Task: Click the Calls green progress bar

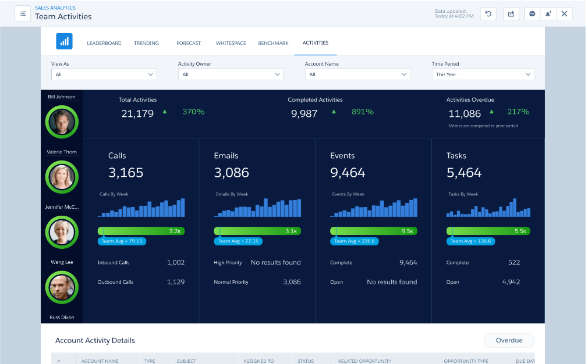Action: (141, 231)
